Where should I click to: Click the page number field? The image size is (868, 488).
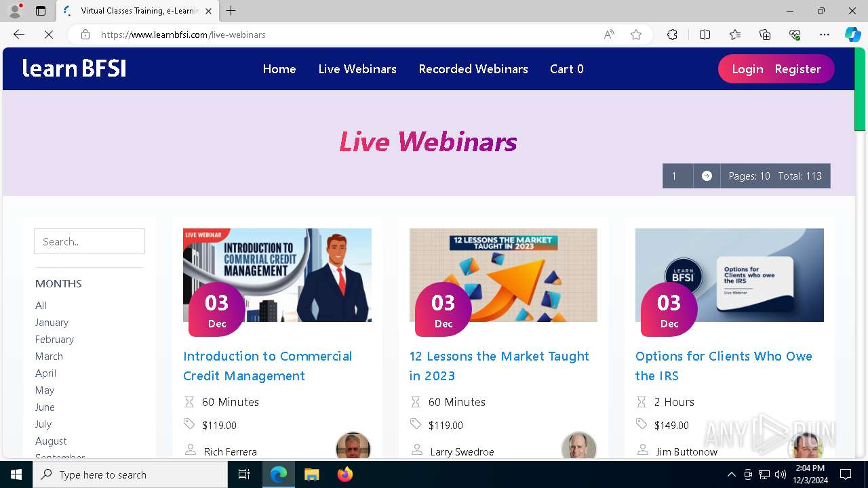tap(677, 176)
